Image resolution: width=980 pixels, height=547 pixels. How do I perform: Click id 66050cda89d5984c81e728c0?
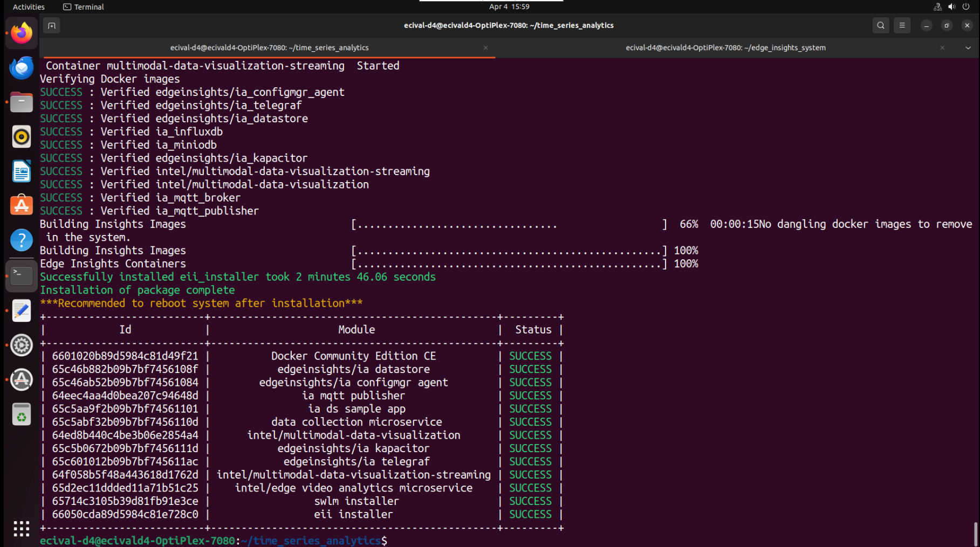click(125, 515)
